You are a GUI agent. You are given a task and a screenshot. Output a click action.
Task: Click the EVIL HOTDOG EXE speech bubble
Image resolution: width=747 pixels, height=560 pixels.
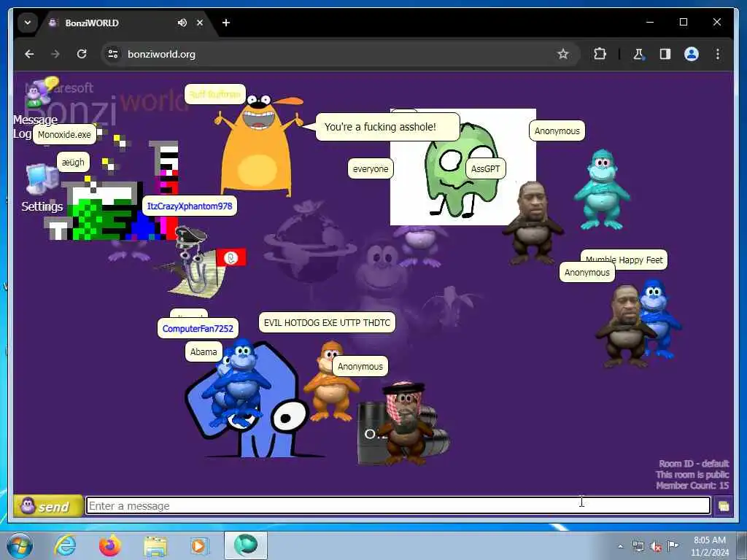click(x=327, y=323)
